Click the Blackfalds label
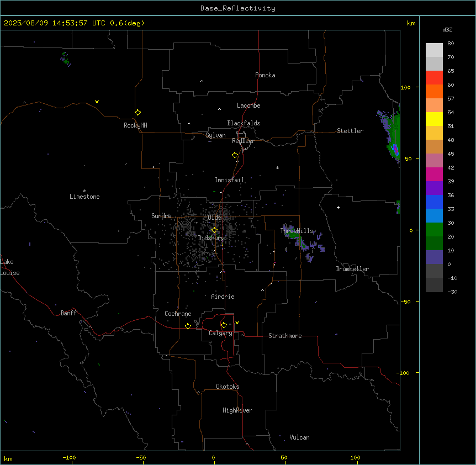 (x=244, y=123)
